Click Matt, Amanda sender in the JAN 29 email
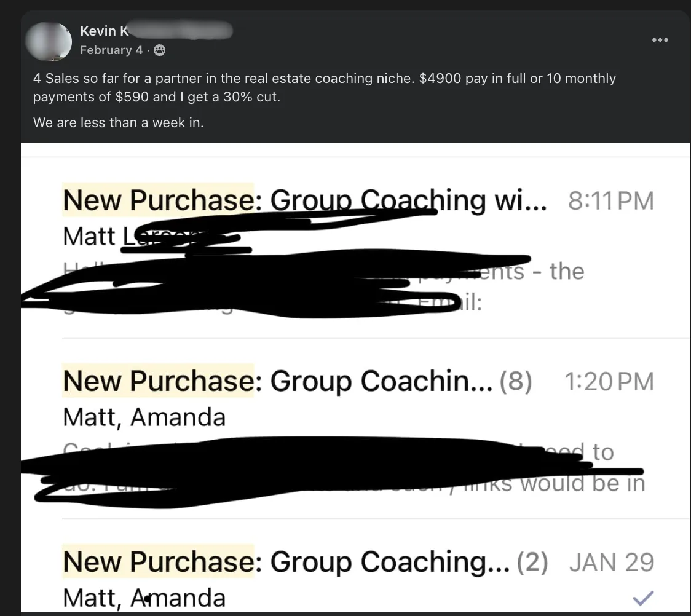 tap(144, 598)
